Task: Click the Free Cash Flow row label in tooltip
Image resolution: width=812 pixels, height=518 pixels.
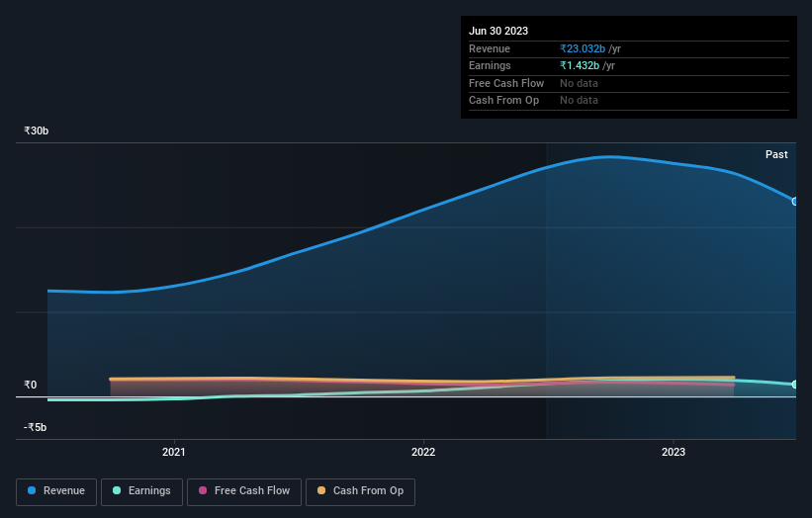Action: point(506,83)
